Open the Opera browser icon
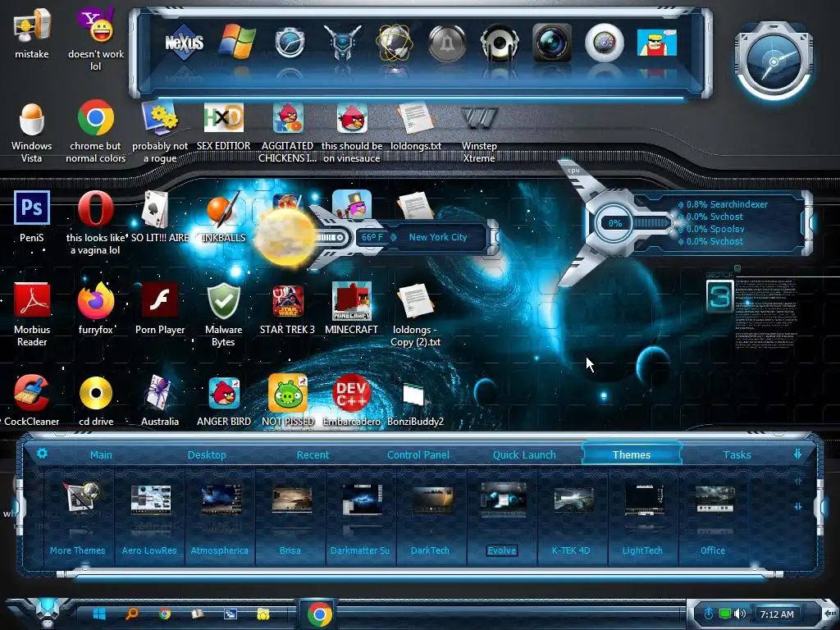Screen dimensions: 840x630 point(95,208)
